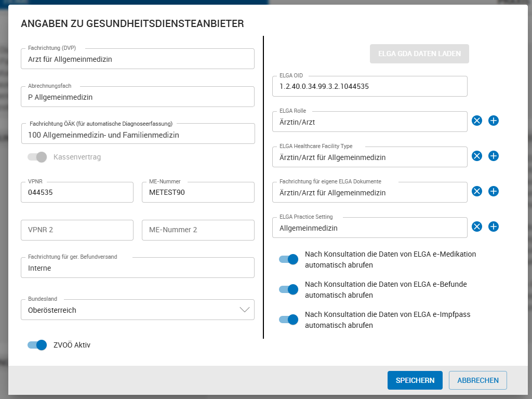Clear the ELGA Healthcare Facility Type
Screen dimensions: 532x399
(x=477, y=156)
